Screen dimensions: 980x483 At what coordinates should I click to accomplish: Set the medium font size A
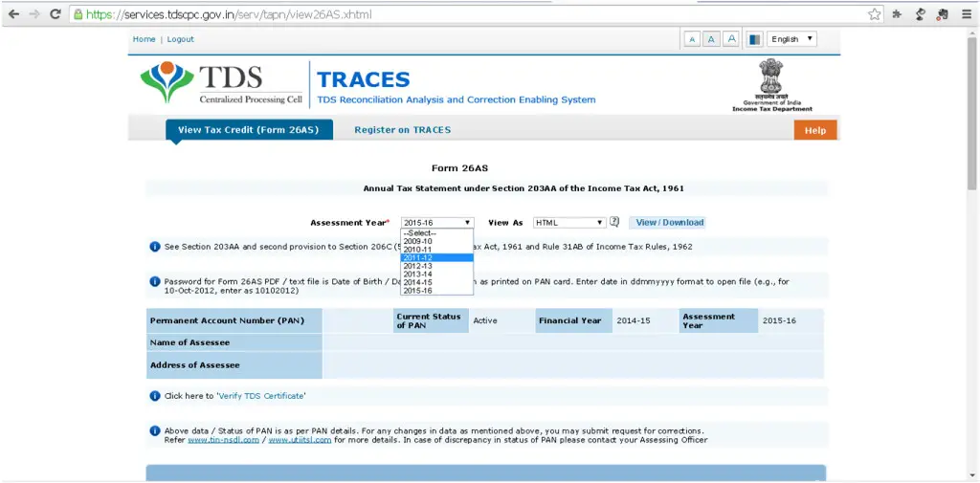tap(711, 39)
